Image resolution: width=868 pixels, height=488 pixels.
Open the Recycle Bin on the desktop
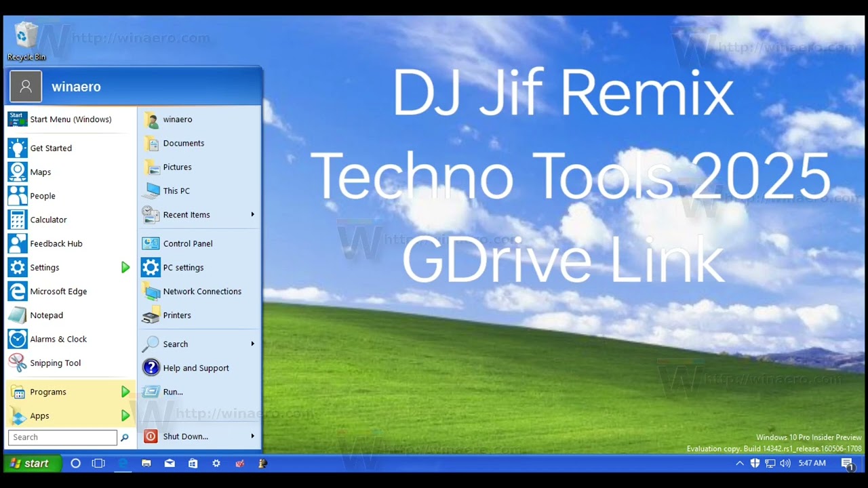click(x=26, y=41)
